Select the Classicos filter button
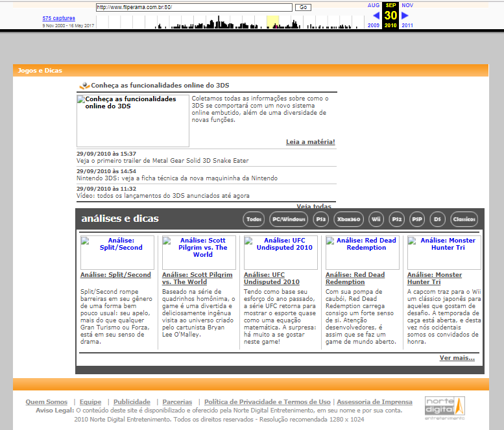 pyautogui.click(x=464, y=219)
